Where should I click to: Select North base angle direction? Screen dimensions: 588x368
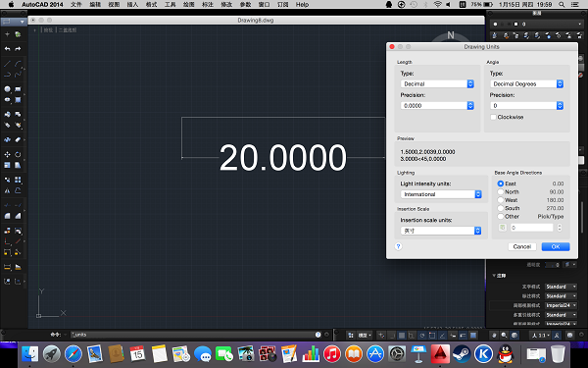500,192
